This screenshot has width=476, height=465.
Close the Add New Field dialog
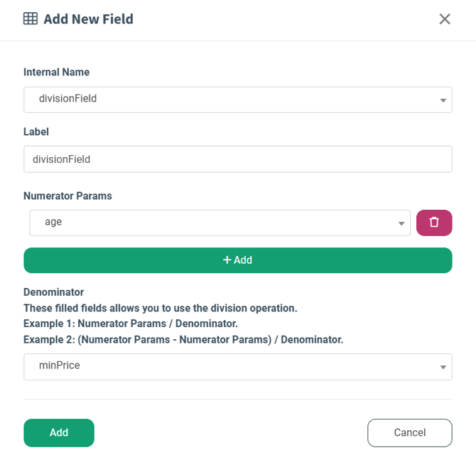[445, 19]
